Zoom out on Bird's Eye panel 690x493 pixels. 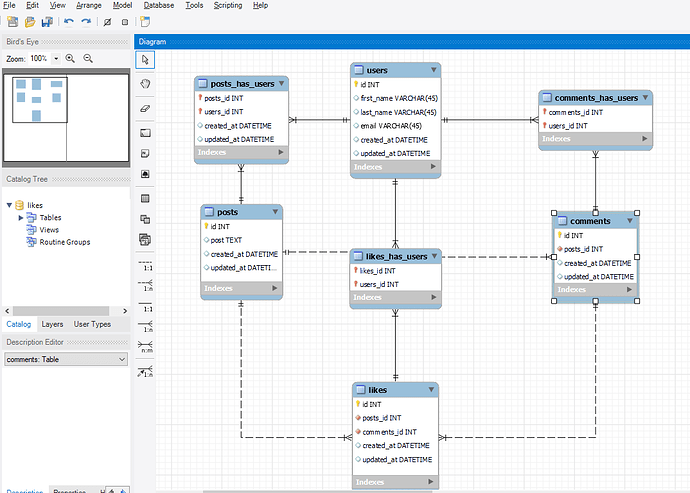coord(88,58)
